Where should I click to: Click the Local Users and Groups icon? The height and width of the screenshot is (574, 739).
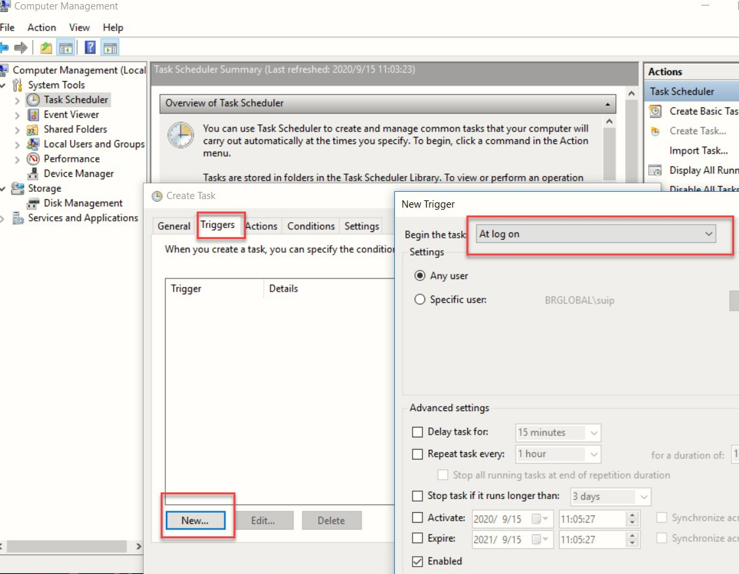(x=33, y=144)
